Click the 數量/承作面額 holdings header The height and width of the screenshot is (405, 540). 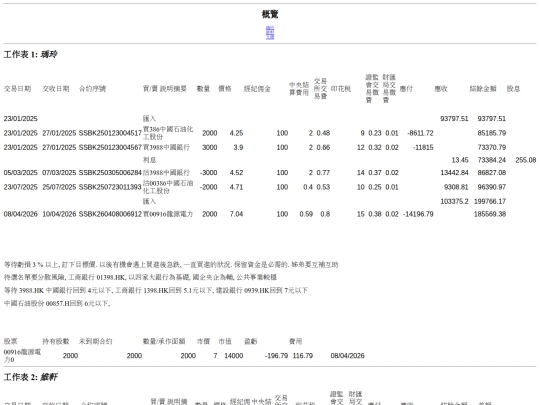[x=164, y=341]
